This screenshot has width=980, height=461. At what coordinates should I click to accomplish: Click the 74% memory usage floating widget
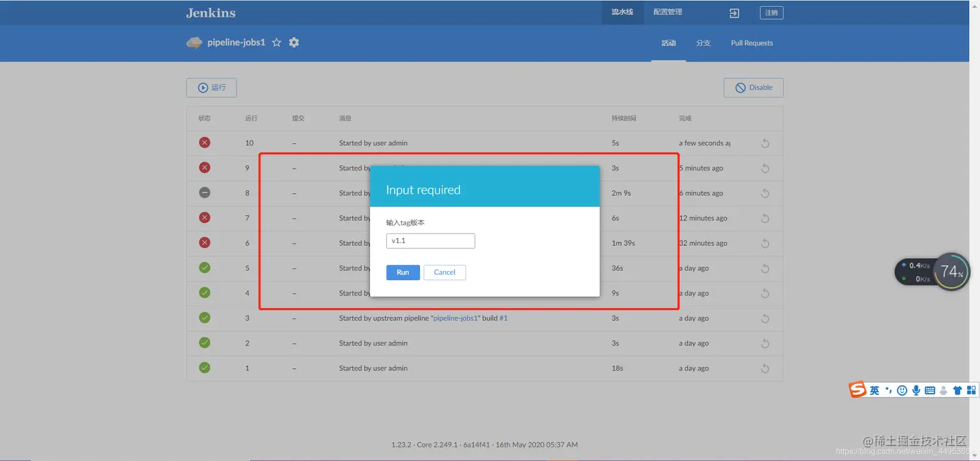click(x=951, y=272)
